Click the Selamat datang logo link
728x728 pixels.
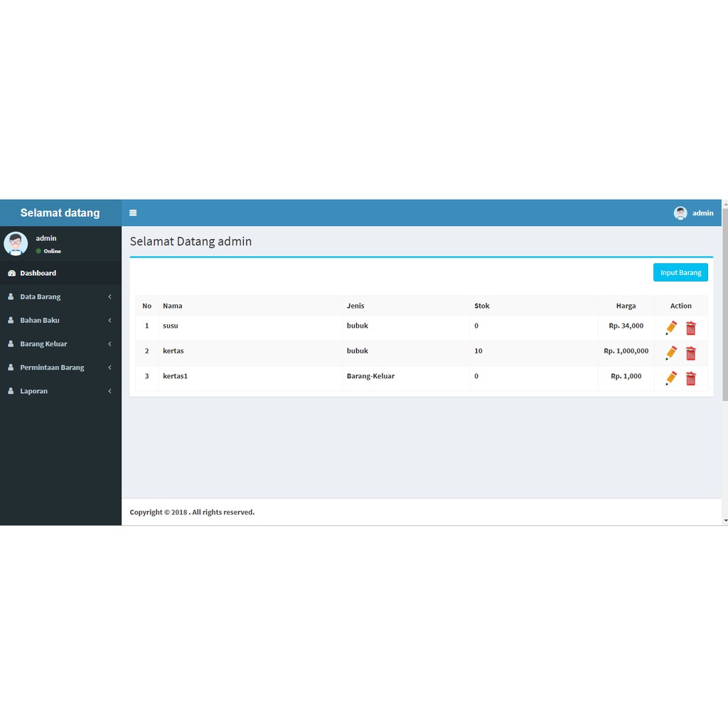click(x=60, y=213)
